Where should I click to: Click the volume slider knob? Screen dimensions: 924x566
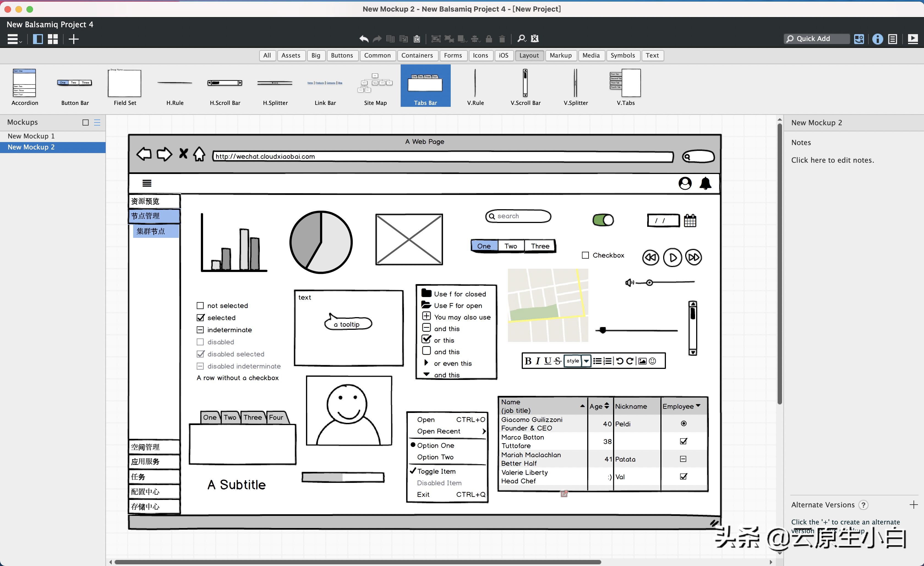pos(649,282)
